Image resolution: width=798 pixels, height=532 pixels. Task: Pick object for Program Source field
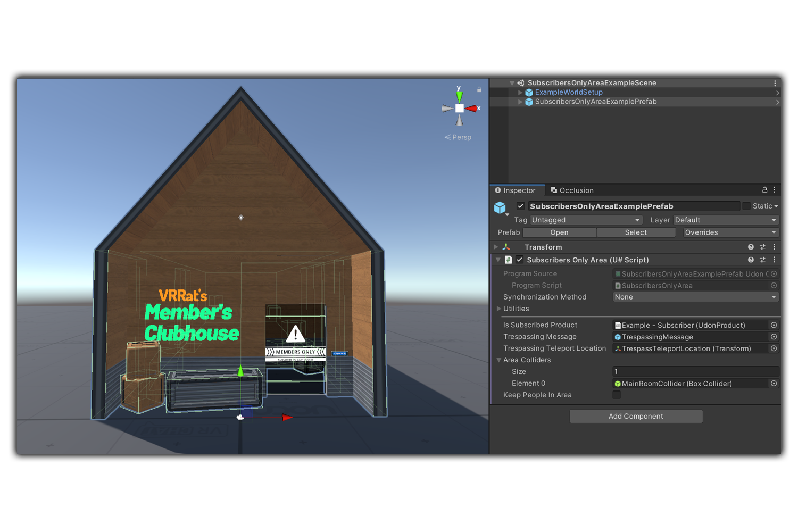click(x=774, y=274)
